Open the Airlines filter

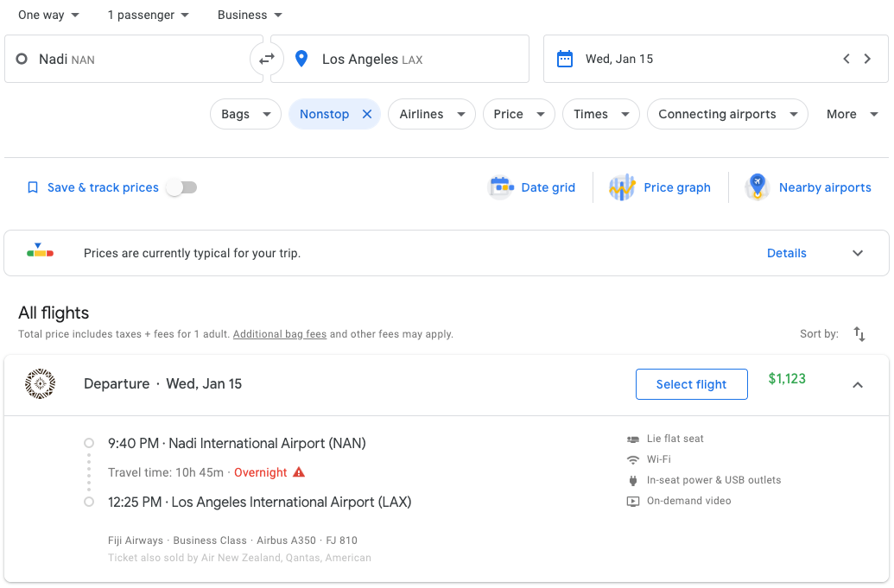tap(431, 114)
